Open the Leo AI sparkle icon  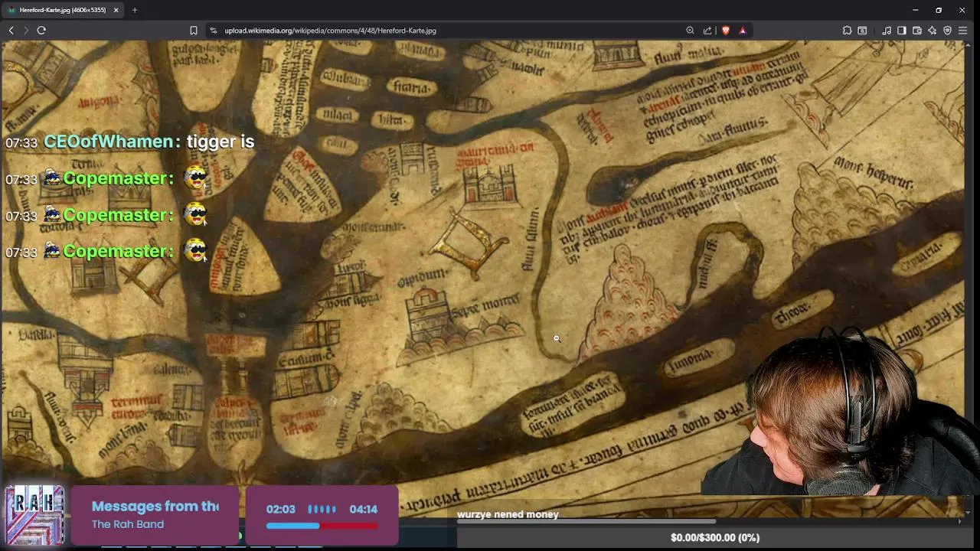pyautogui.click(x=932, y=31)
